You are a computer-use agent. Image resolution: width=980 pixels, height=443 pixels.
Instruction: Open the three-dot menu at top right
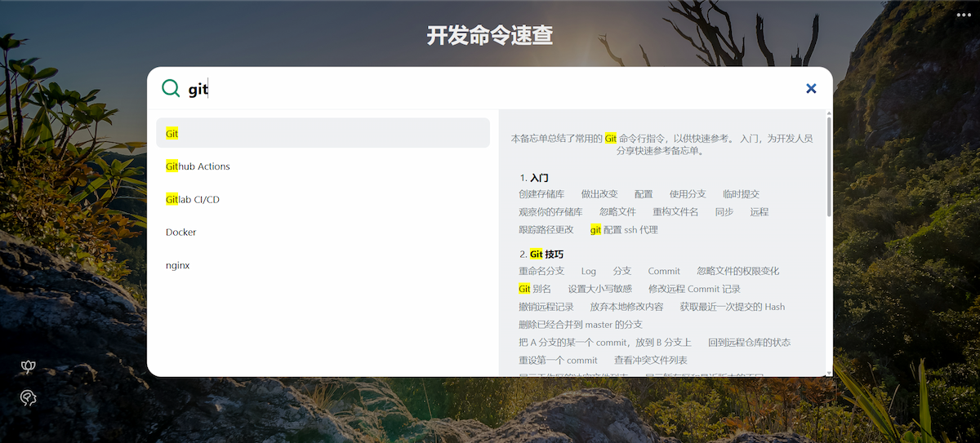click(x=964, y=15)
